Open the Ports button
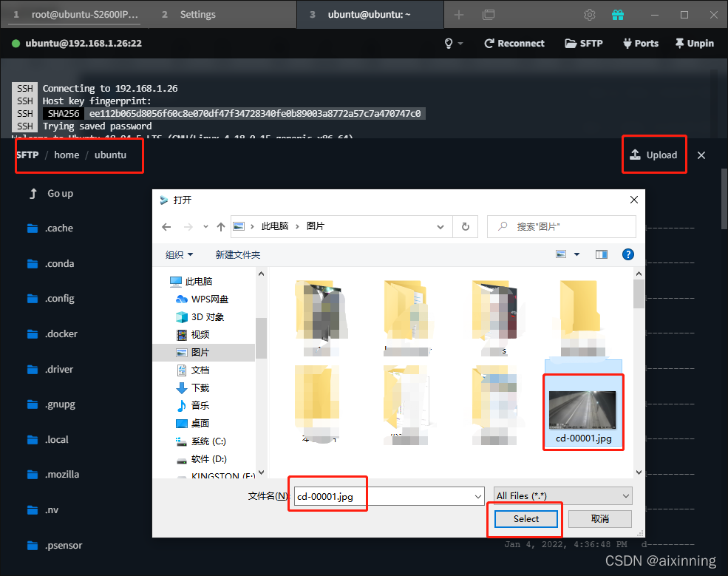Image resolution: width=728 pixels, height=576 pixels. (641, 43)
